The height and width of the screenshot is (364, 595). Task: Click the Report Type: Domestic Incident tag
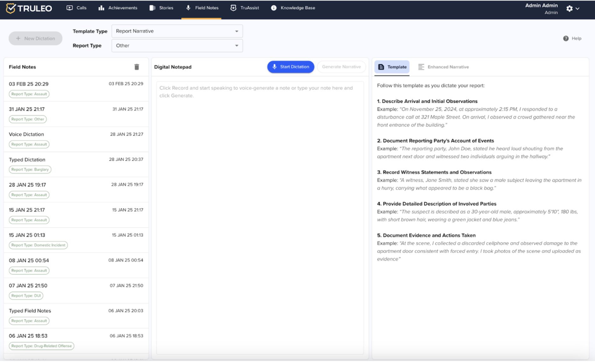[38, 245]
